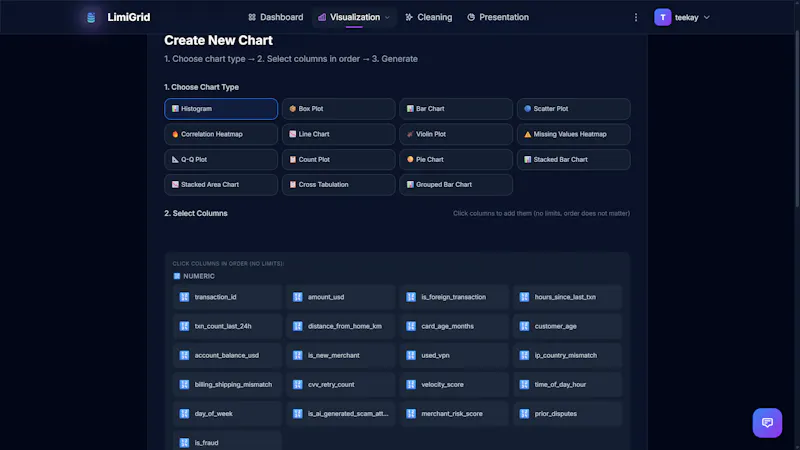Click the is_fraud column icon
Screen dimensions: 800x450
point(184,443)
